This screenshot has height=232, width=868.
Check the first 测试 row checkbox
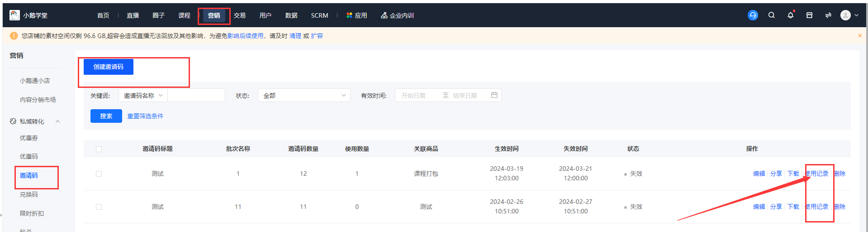point(99,174)
